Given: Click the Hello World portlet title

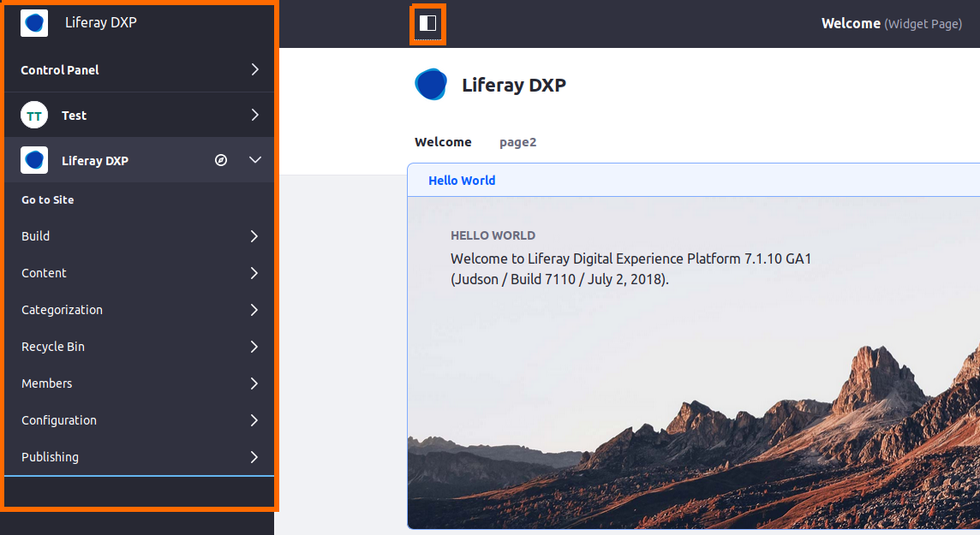Looking at the screenshot, I should (462, 181).
